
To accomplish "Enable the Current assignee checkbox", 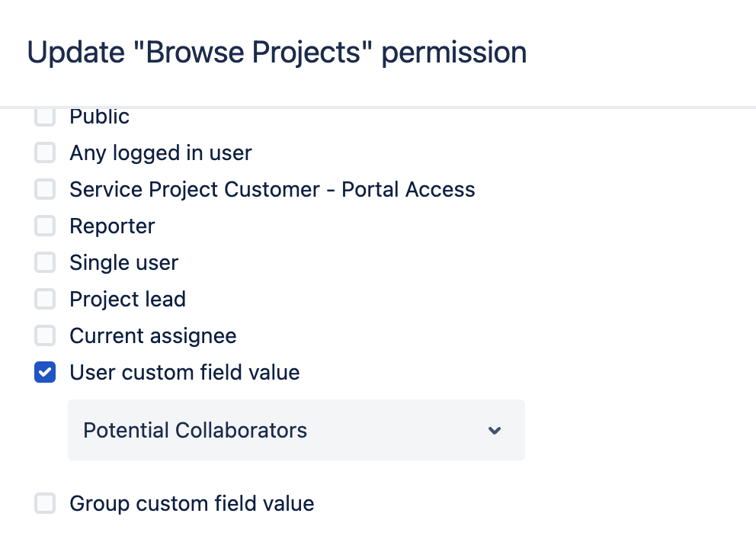I will [44, 335].
